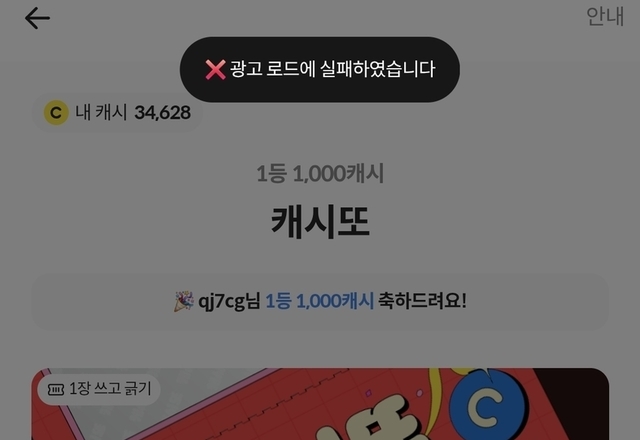
Task: Tap the 축하드려요! congratulation text
Action: click(422, 301)
